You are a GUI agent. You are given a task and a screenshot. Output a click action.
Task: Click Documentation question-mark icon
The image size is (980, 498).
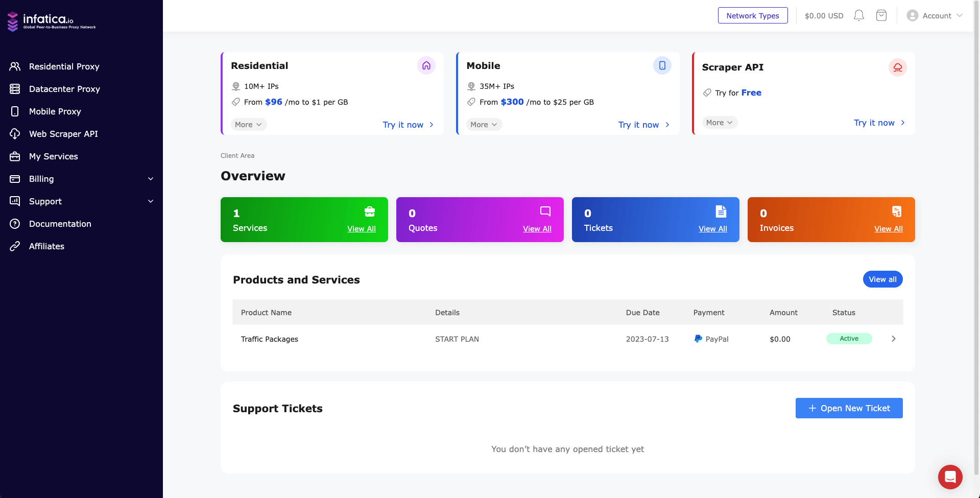coord(15,224)
